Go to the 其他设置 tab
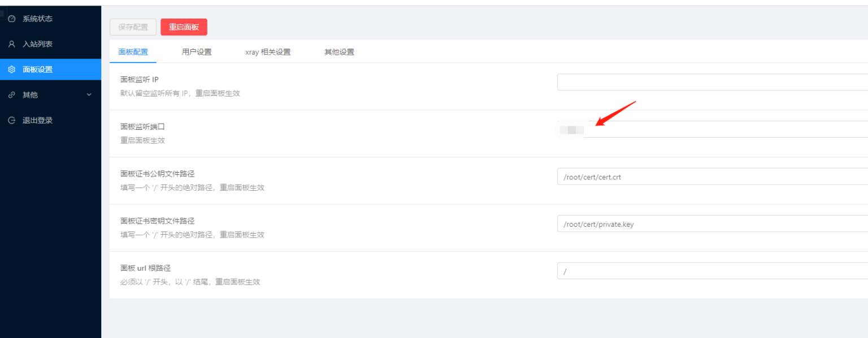Screen dimensions: 868x338 (x=339, y=52)
